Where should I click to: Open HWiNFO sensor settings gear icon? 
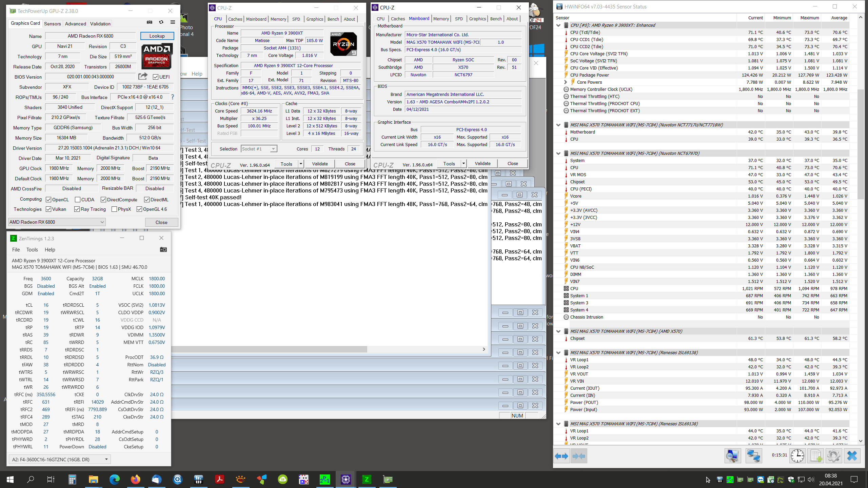834,456
